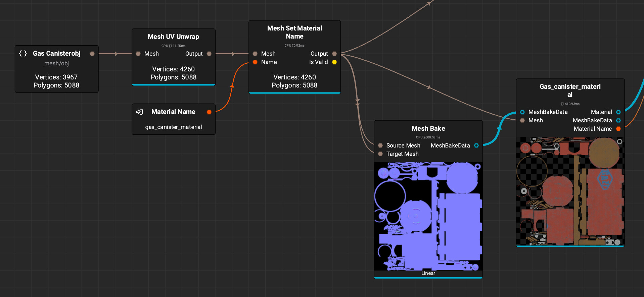Click the yellow Is Valid output port
Image resolution: width=644 pixels, height=297 pixels.
334,62
